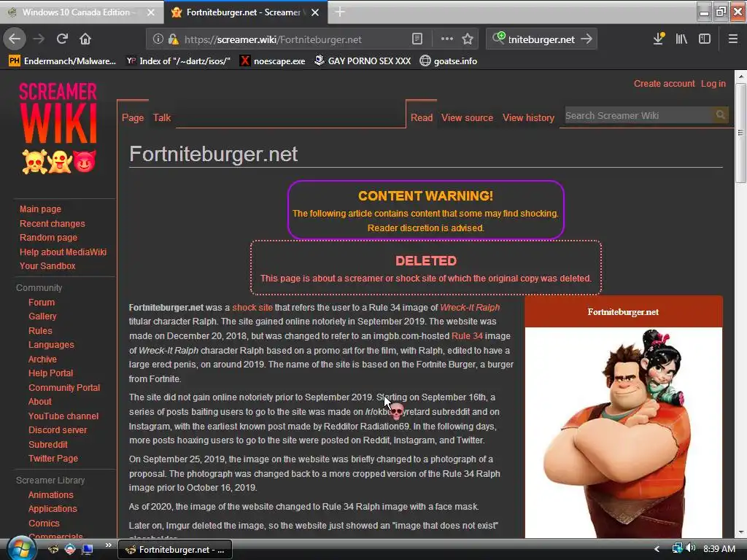Open the Firefox hamburger menu
Viewport: 747px width, 560px height.
coord(732,39)
